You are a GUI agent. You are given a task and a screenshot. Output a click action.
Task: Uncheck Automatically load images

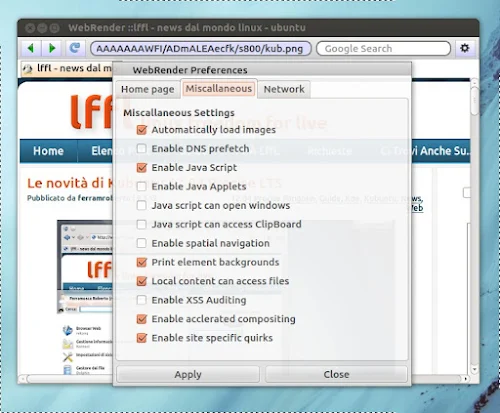point(142,130)
